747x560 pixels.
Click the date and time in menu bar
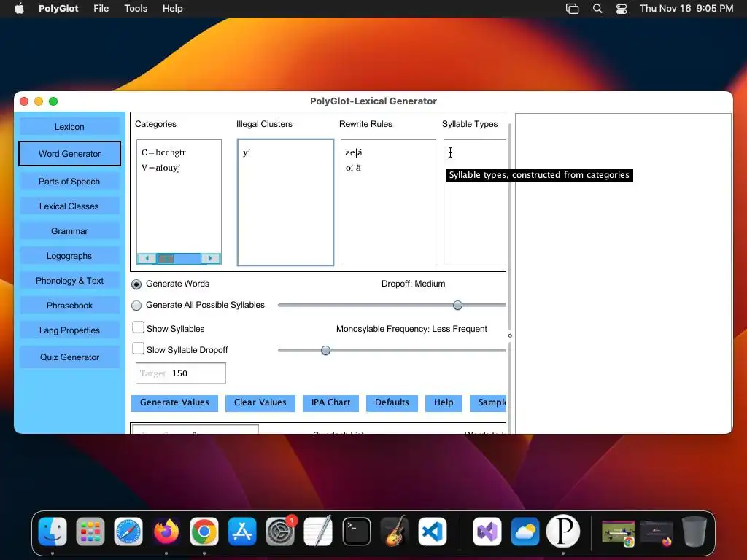tap(686, 9)
